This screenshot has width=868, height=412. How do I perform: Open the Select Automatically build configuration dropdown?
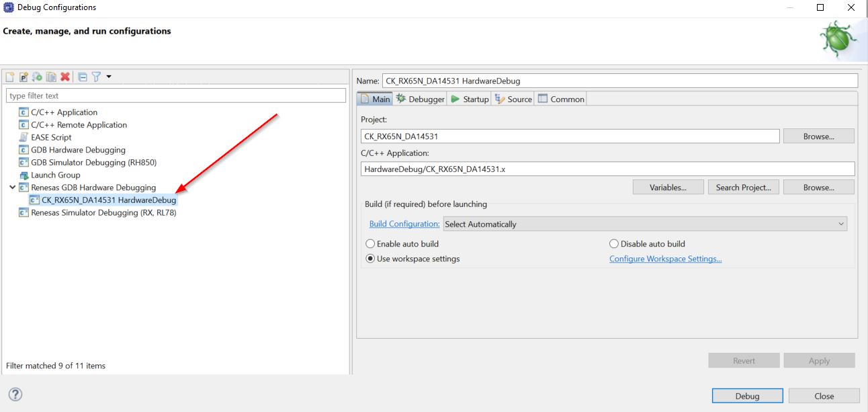click(645, 224)
